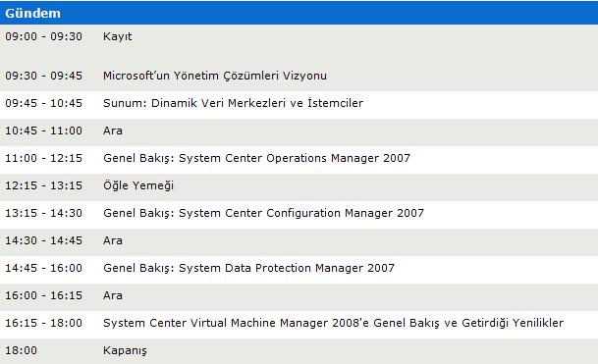Viewport: 598px width, 364px height.
Task: Select Genel Bakış: System Center Configuration Manager 2007
Action: point(263,213)
